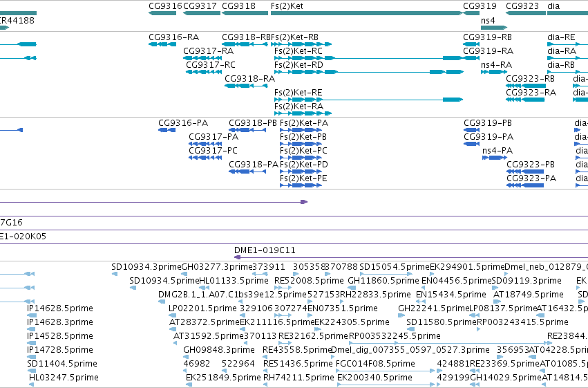Screen dimensions: 588x388
Task: Click the E1-020K05 clone label
Action: [x=23, y=237]
